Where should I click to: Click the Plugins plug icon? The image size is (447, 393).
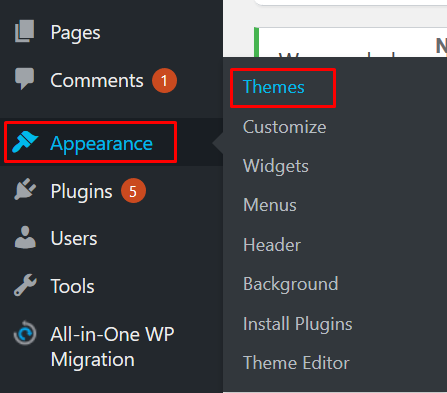(25, 189)
